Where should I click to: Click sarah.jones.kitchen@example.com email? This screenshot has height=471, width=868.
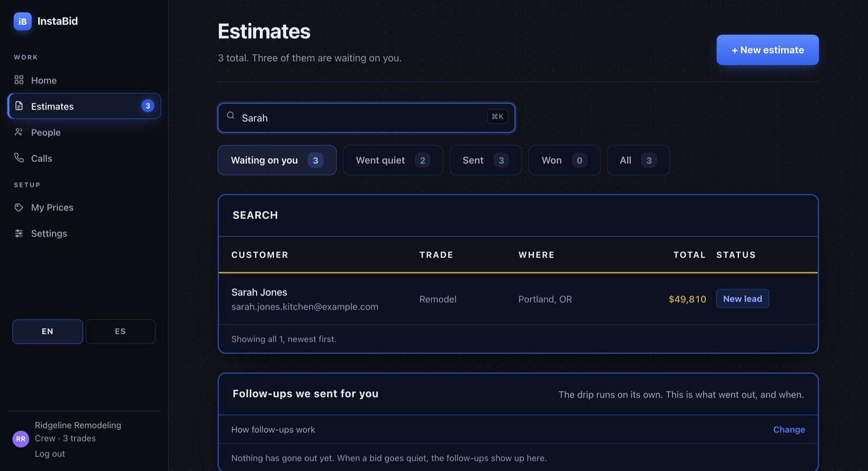click(305, 307)
